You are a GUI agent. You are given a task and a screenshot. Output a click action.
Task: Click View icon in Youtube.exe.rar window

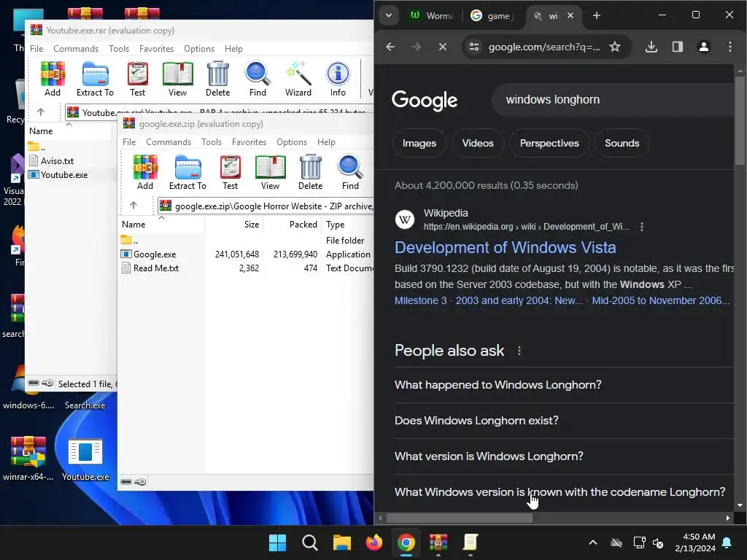[x=177, y=79]
